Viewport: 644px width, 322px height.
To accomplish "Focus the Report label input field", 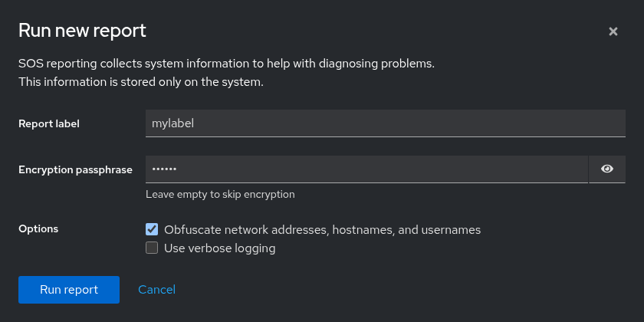I will pos(385,123).
